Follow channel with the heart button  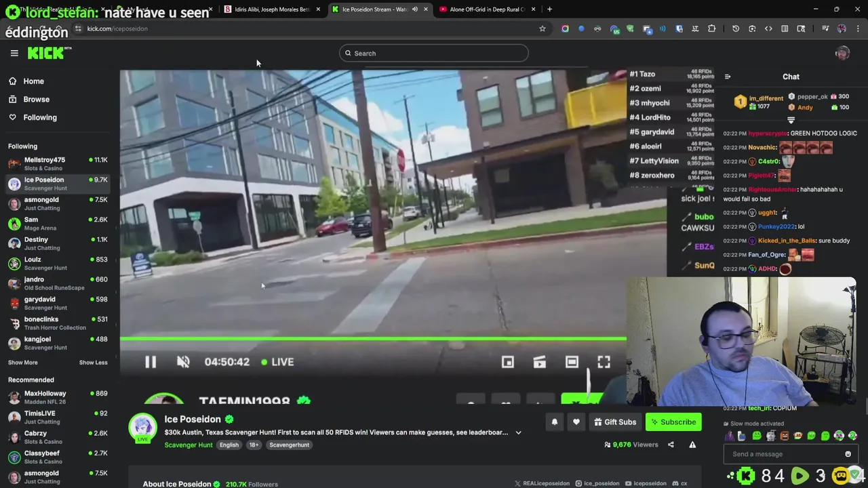click(576, 422)
